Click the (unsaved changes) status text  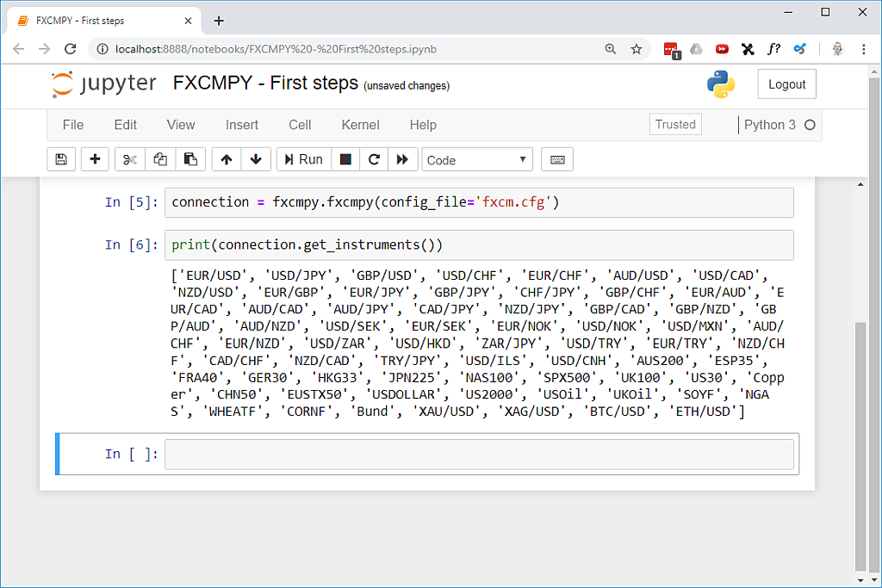click(407, 86)
